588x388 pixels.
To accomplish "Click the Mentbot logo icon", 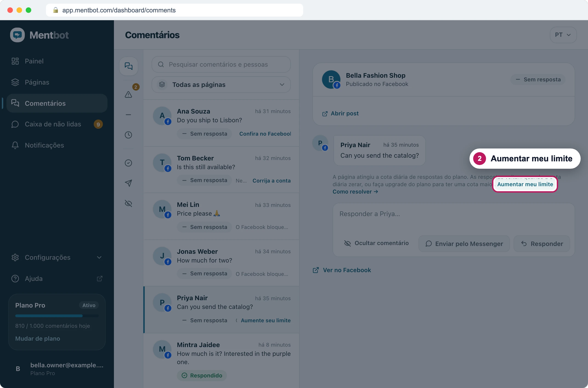I will click(17, 35).
